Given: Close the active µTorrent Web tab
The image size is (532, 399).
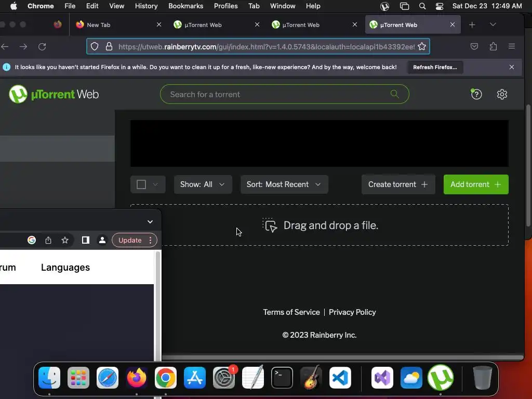Looking at the screenshot, I should pos(453,24).
